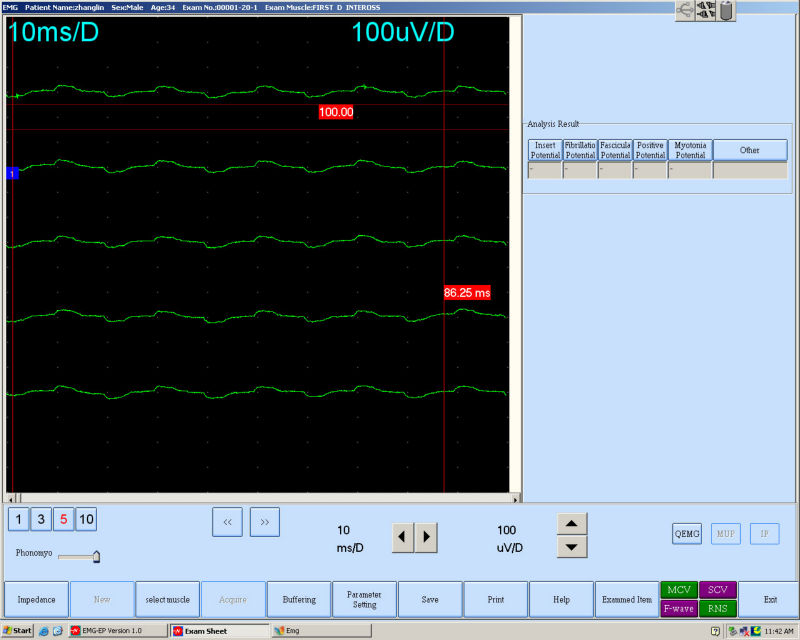The image size is (800, 640).
Task: Increase sensitivity with up arrow
Action: coord(571,524)
